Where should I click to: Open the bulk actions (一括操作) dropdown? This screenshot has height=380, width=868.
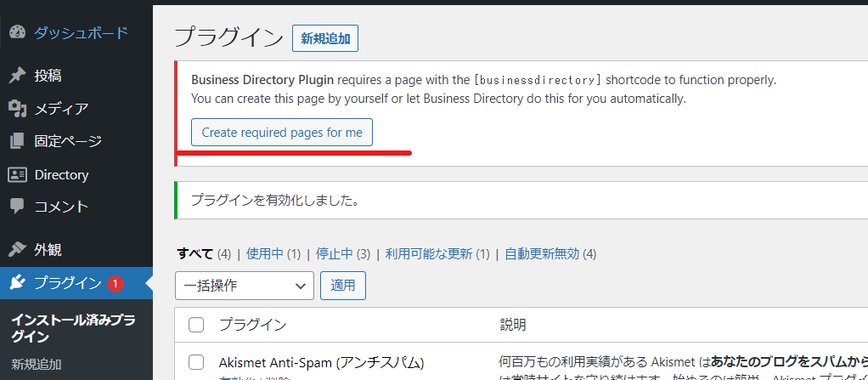coord(245,286)
